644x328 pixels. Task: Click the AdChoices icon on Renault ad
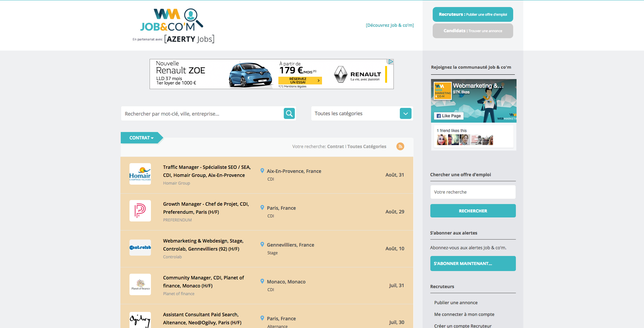coord(390,62)
